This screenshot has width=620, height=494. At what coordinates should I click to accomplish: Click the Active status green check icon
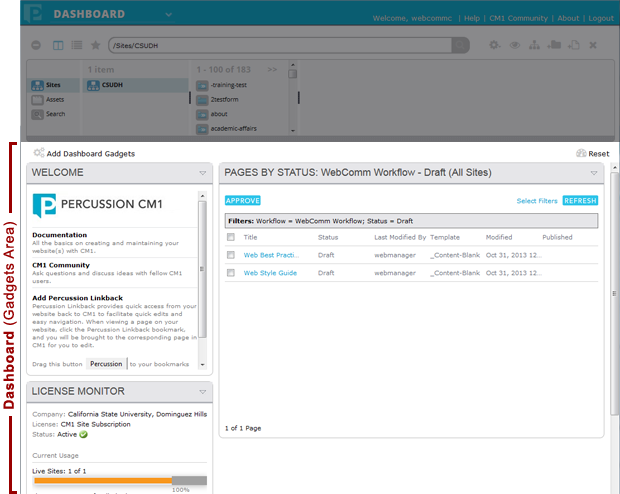tap(83, 434)
